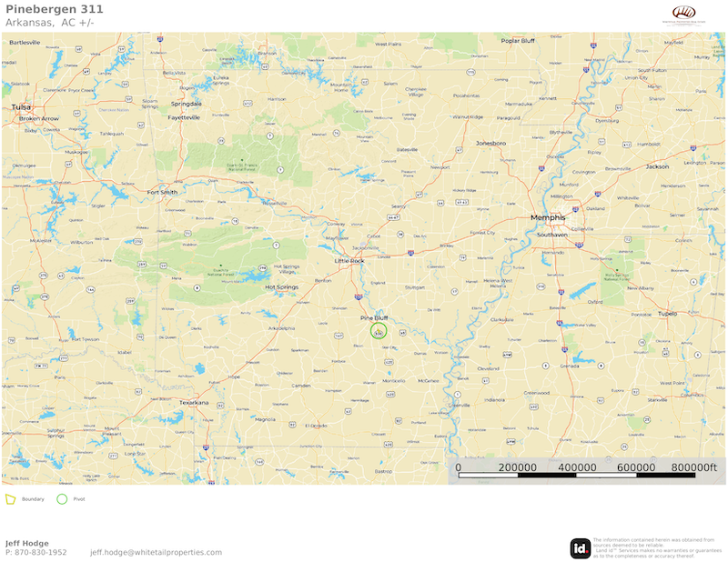The image size is (728, 562).
Task: Click the yellow Boundary legend icon
Action: point(10,499)
